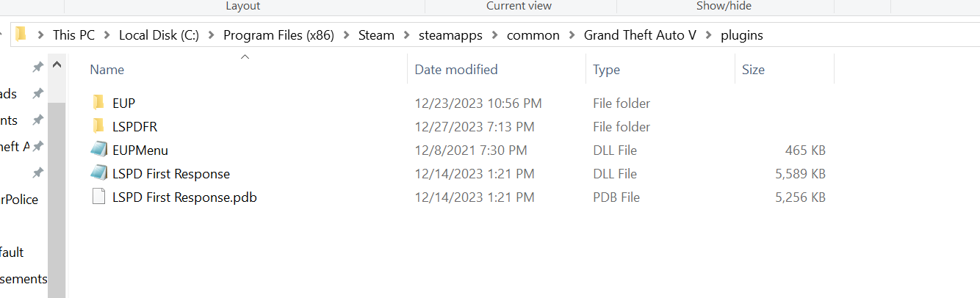
Task: Select the LSPDFR folder icon
Action: [x=99, y=126]
